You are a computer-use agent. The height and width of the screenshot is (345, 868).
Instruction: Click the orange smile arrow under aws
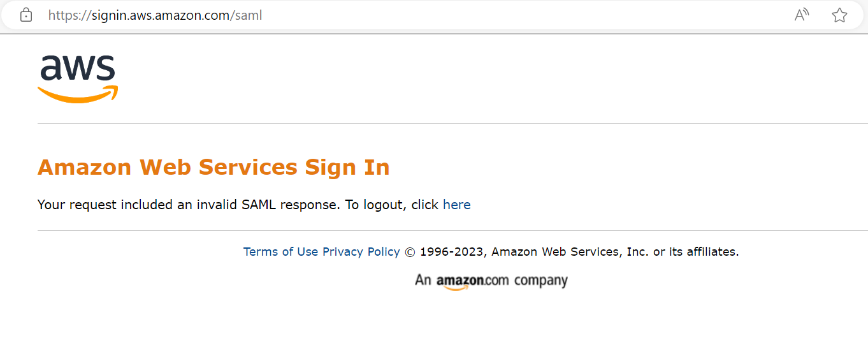pyautogui.click(x=78, y=94)
